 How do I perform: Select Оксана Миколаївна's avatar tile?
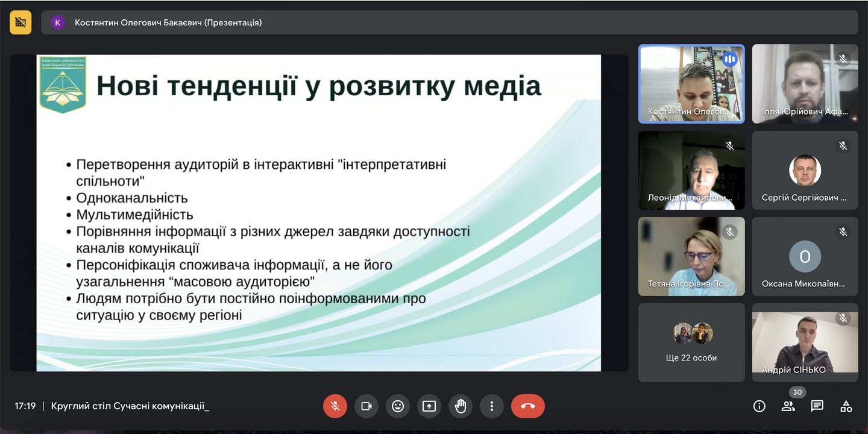(x=805, y=256)
